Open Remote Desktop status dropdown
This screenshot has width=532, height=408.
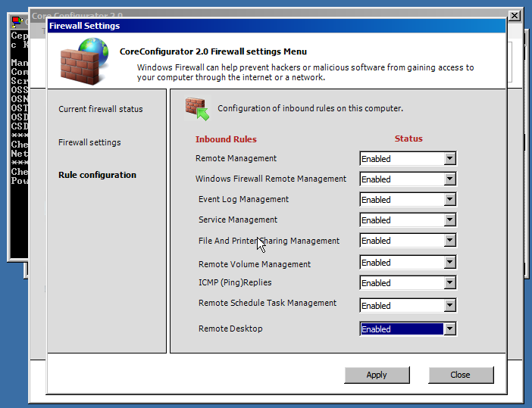450,329
